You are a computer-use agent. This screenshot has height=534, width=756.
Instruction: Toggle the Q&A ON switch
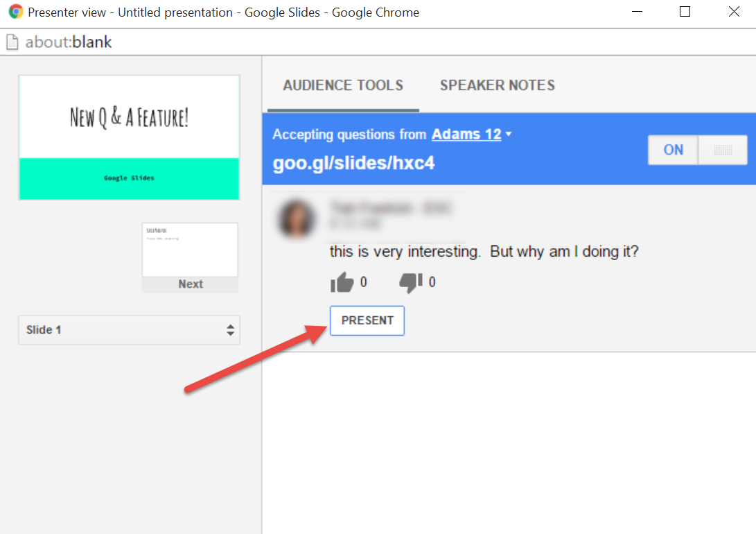(x=697, y=150)
